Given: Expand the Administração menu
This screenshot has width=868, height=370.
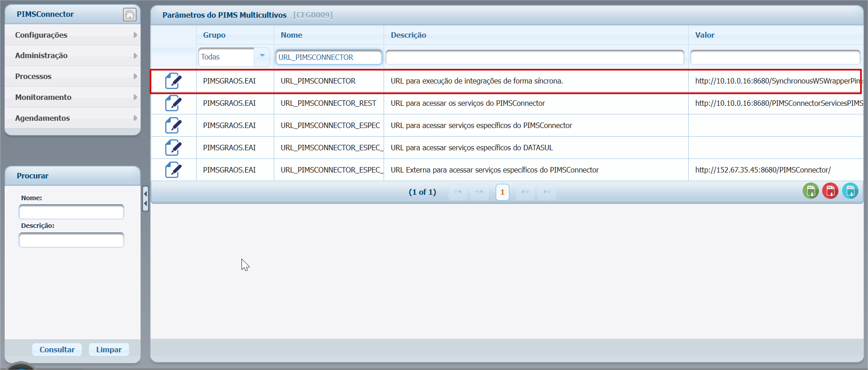Looking at the screenshot, I should point(73,56).
